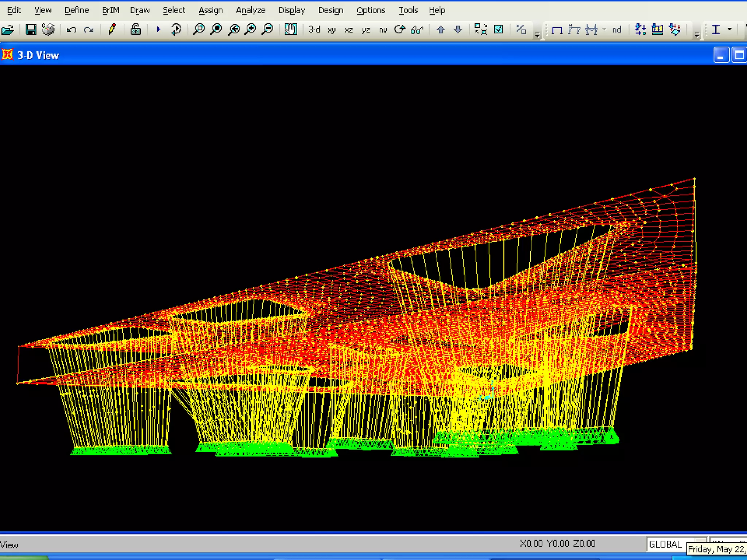
Task: Select the Rubber Band Zoom magnifier
Action: [x=199, y=30]
